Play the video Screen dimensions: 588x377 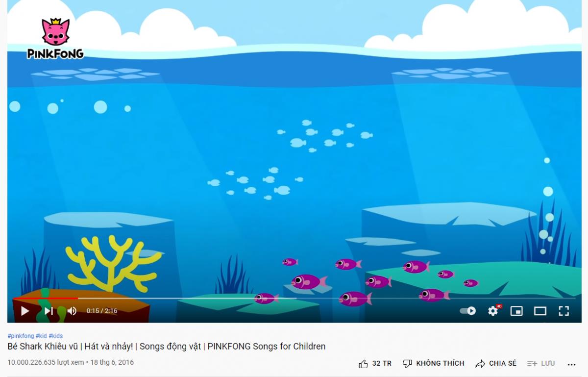click(x=25, y=311)
